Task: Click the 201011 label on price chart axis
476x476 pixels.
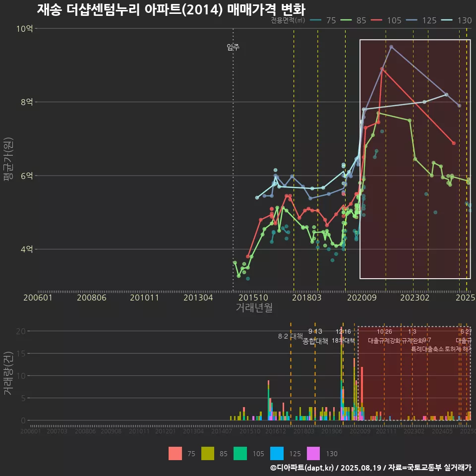Action: [144, 297]
